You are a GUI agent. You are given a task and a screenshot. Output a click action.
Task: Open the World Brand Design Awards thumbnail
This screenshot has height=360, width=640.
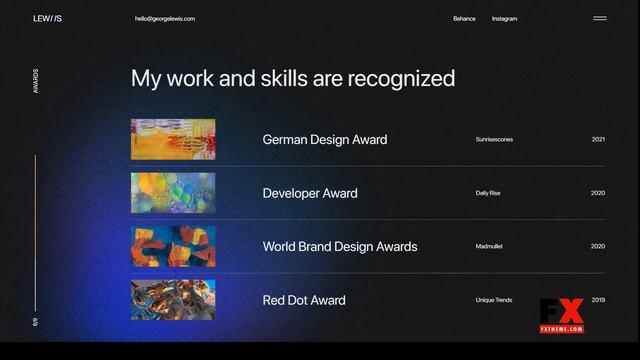point(173,246)
